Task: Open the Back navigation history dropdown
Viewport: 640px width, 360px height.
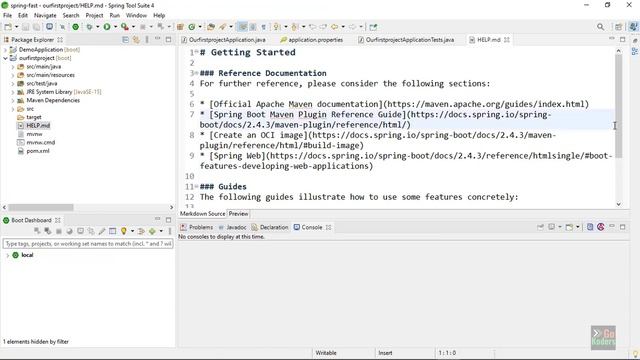Action: point(343,27)
